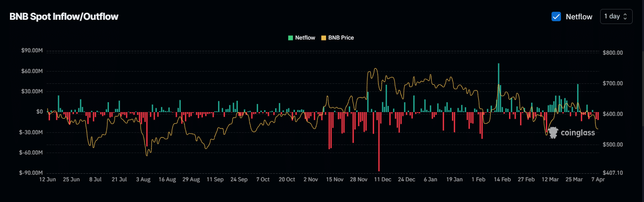644x202 pixels.
Task: Click the $407.10 price axis label
Action: [613, 173]
